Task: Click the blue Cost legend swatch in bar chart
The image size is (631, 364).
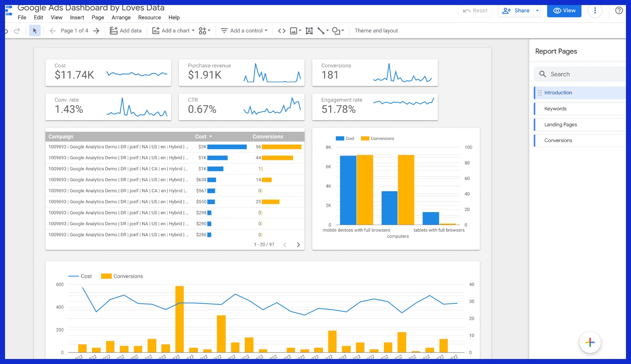Action: 340,138
